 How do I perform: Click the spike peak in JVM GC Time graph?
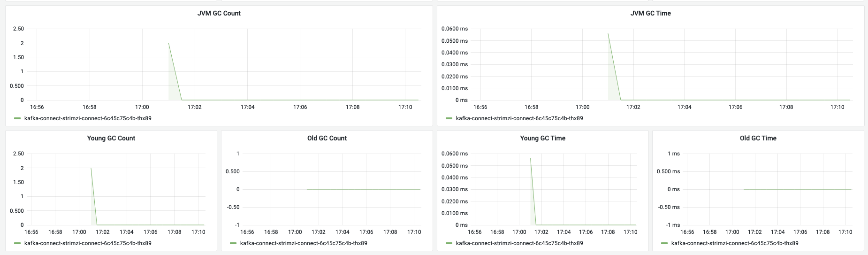tap(608, 33)
